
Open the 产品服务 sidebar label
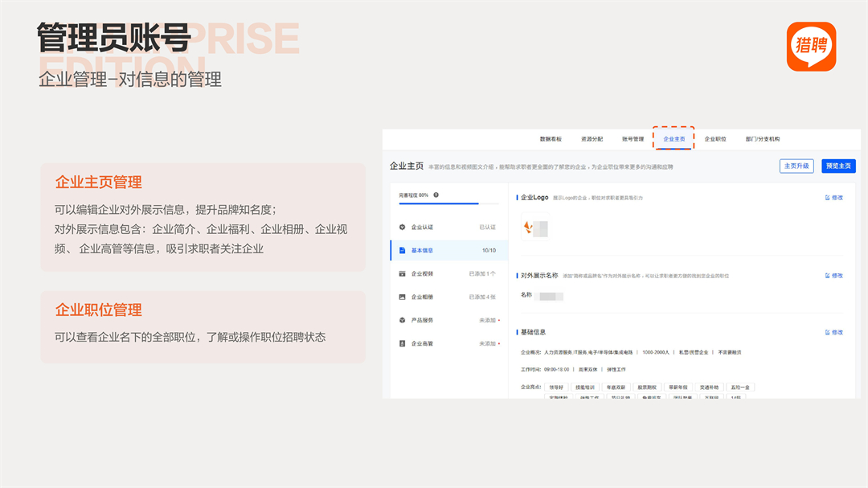[x=422, y=320]
